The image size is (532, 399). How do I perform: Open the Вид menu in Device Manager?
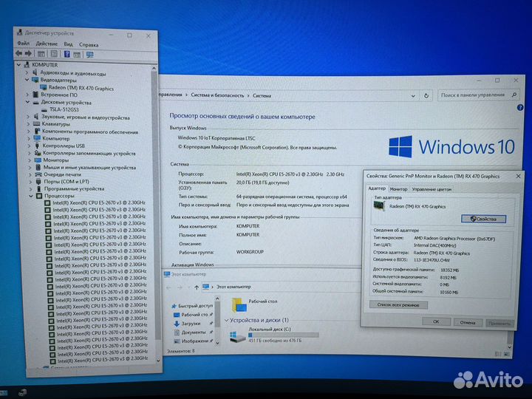pos(68,44)
